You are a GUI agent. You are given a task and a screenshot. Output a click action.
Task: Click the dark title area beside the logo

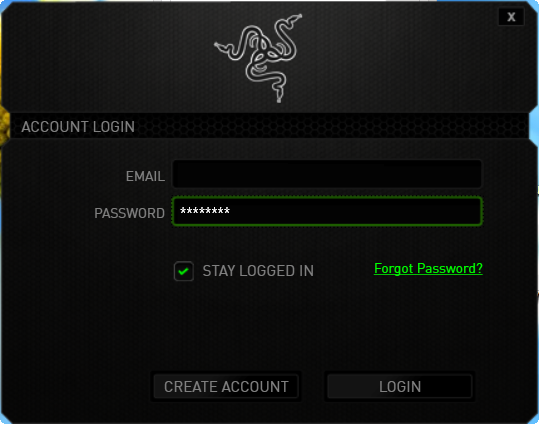(103, 58)
